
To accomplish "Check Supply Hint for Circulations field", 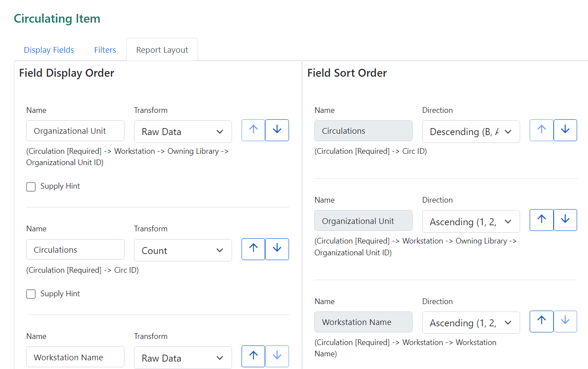I will tap(31, 294).
